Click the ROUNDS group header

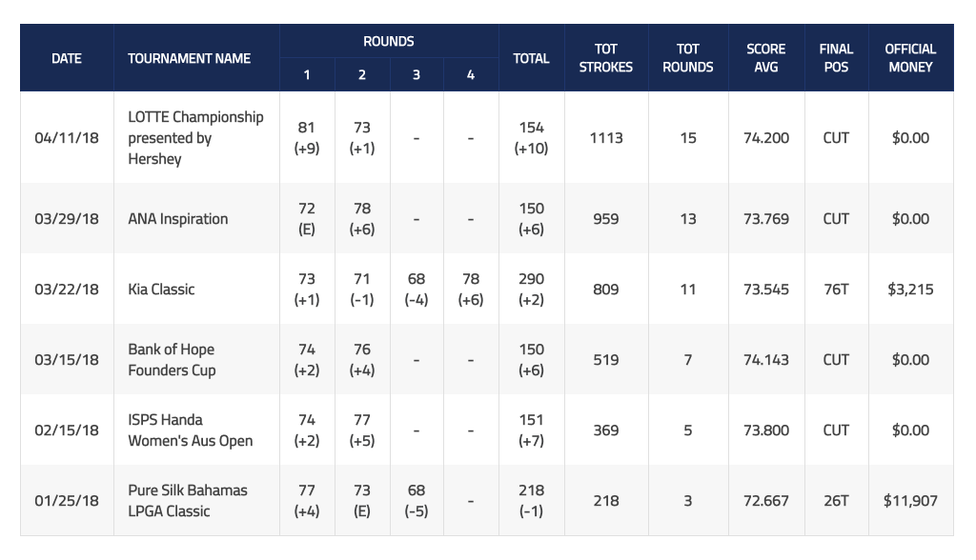(389, 41)
